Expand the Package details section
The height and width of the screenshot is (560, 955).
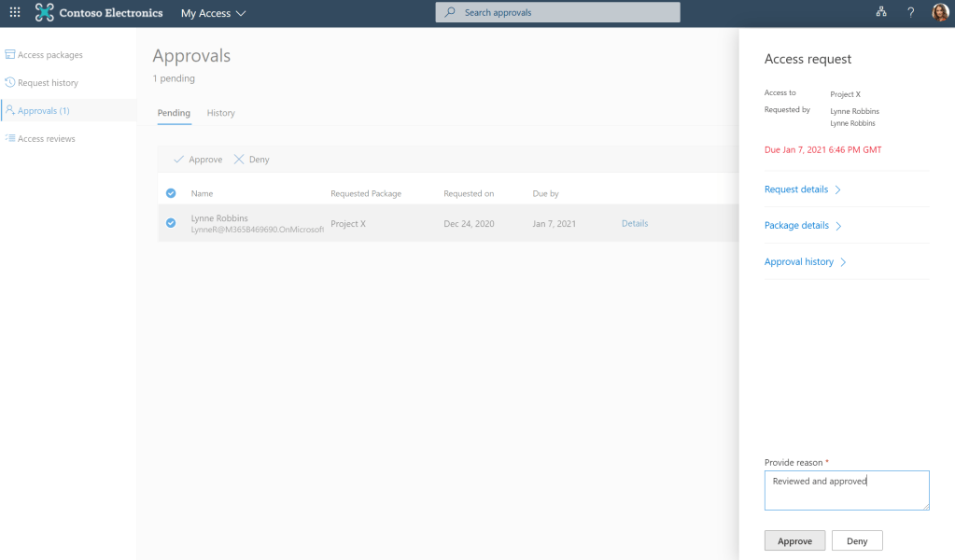tap(803, 226)
